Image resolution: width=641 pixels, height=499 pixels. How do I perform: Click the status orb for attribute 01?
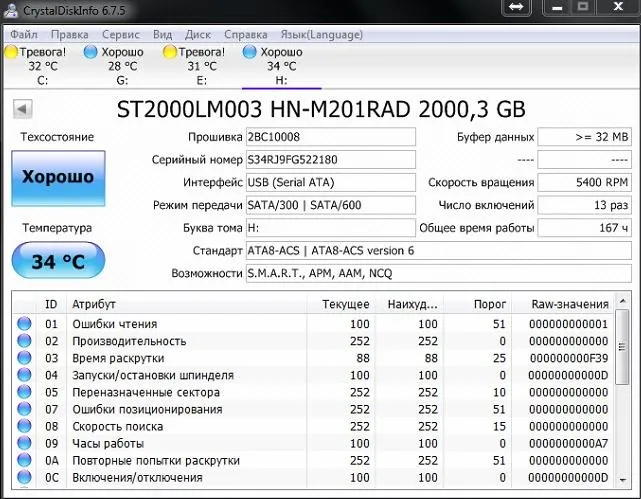pos(25,324)
